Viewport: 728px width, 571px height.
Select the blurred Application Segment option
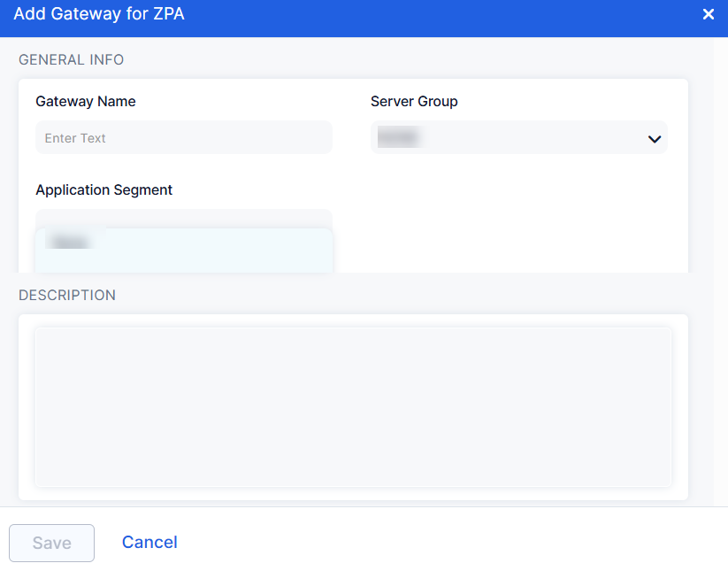coord(184,250)
